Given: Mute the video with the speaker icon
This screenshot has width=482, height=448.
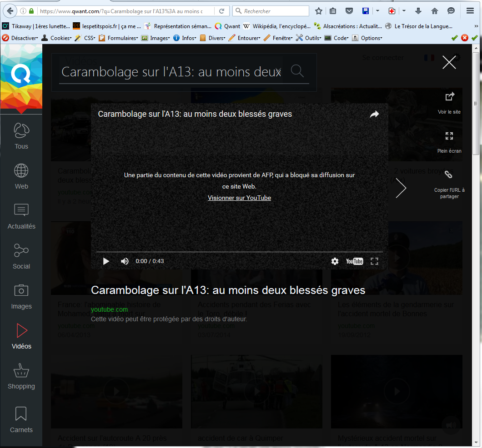Looking at the screenshot, I should click(x=125, y=261).
